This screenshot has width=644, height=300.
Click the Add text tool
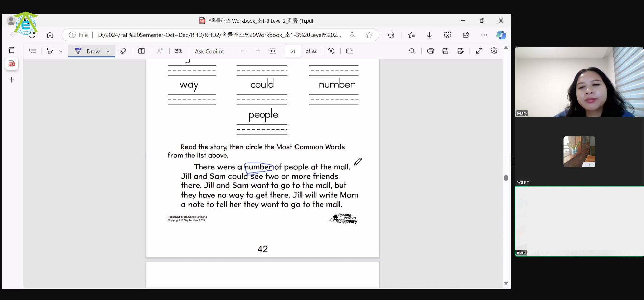click(142, 51)
